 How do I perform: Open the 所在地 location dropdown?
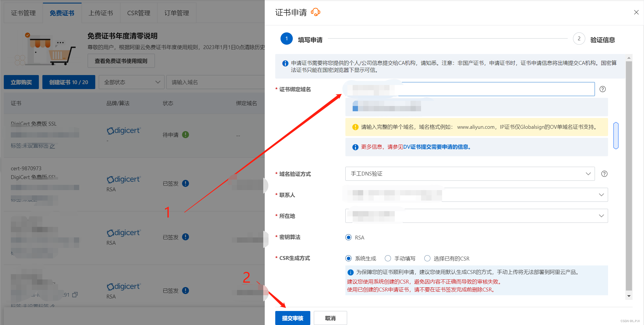[601, 216]
